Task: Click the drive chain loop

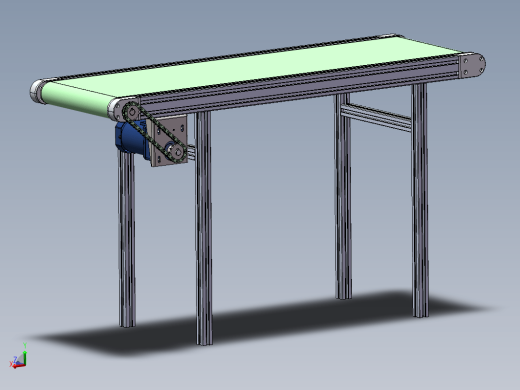Action: coord(154,133)
